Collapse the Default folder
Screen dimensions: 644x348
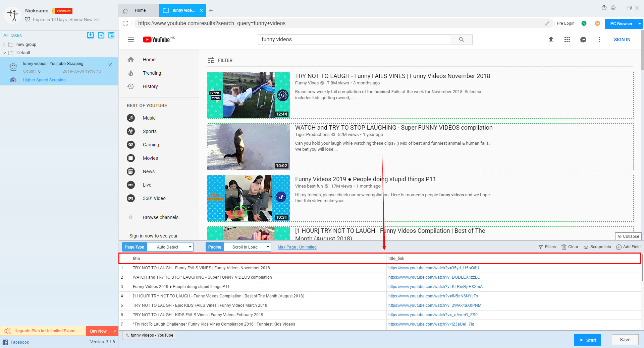coord(4,53)
